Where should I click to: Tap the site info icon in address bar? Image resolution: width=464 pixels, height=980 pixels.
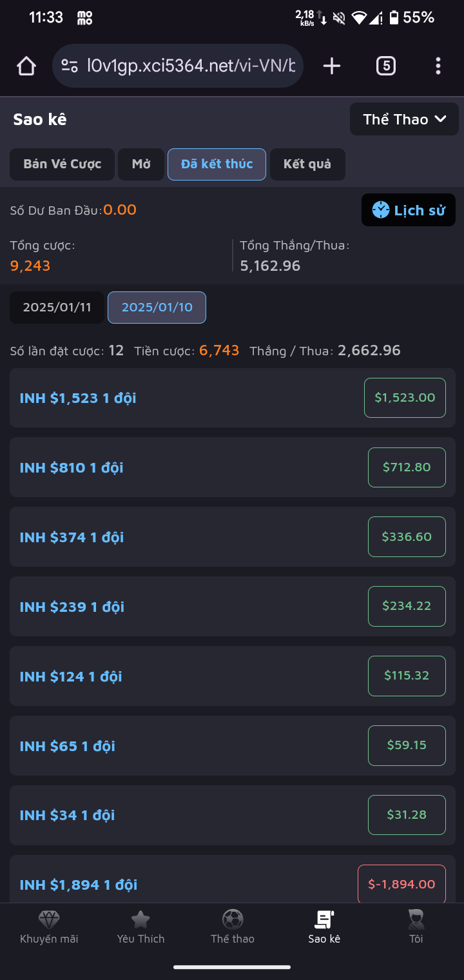70,66
